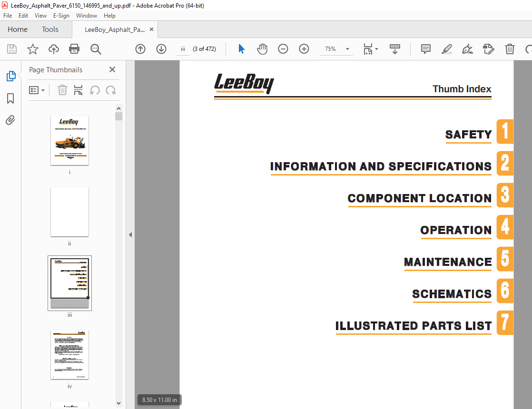532x409 pixels.
Task: Open the View menu
Action: pyautogui.click(x=40, y=16)
